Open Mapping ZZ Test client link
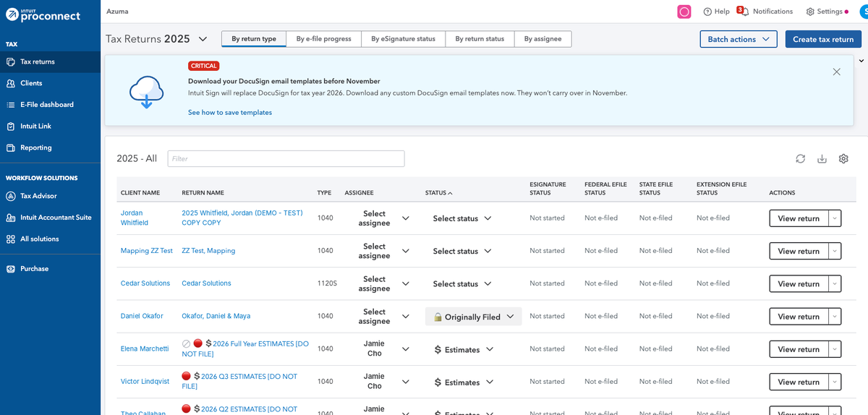Image resolution: width=868 pixels, height=415 pixels. click(x=147, y=251)
